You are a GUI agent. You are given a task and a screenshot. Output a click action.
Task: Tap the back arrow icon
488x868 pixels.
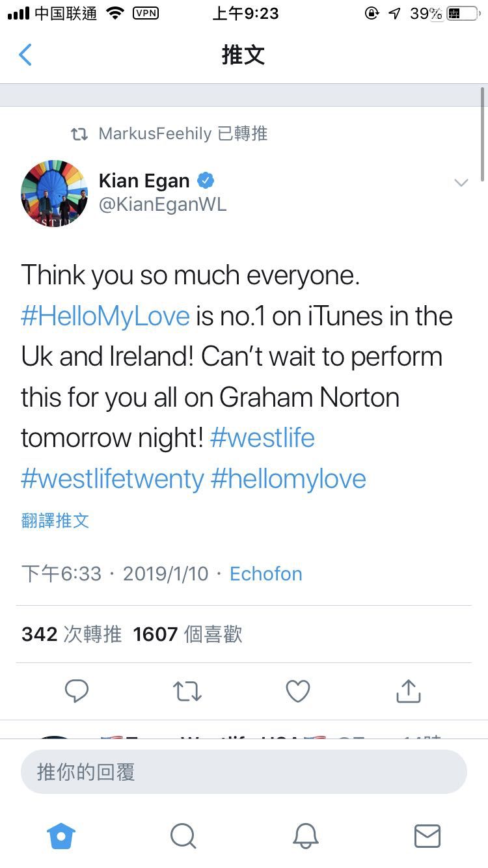click(x=25, y=55)
